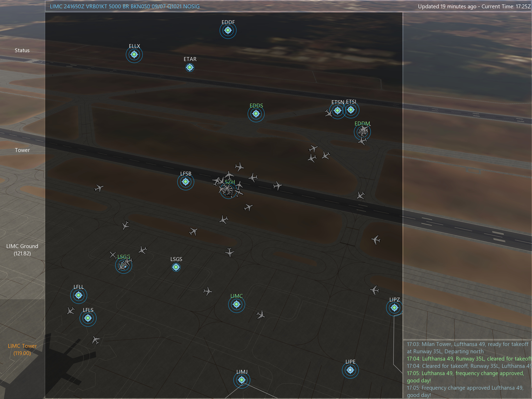Select the ETSI airport marker
The height and width of the screenshot is (399, 532).
(x=351, y=110)
